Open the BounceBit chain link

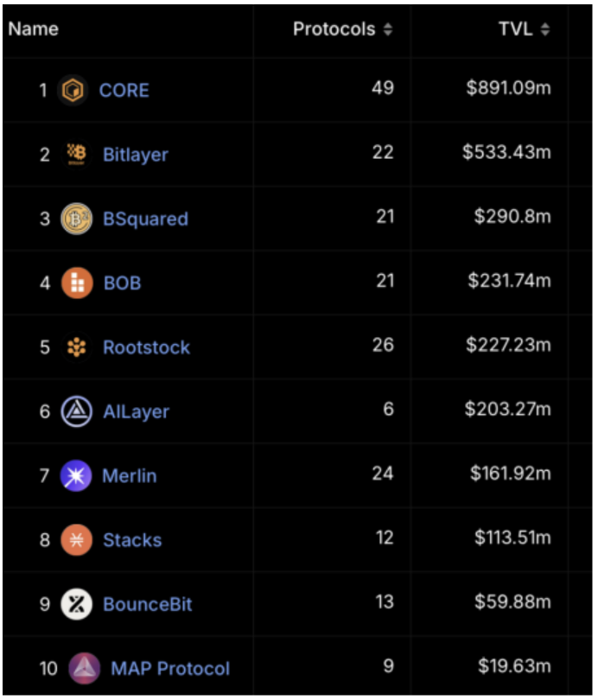147,604
